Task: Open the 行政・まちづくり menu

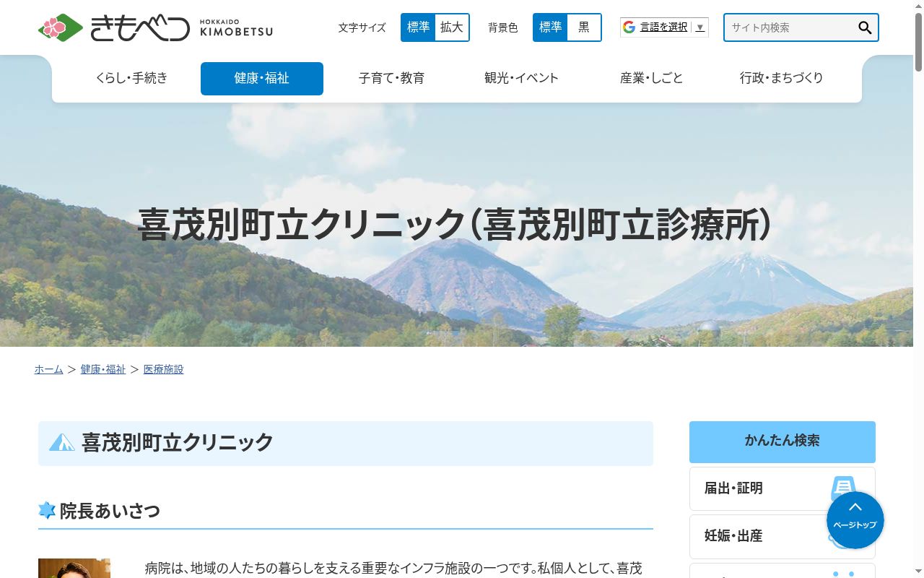Action: click(782, 78)
